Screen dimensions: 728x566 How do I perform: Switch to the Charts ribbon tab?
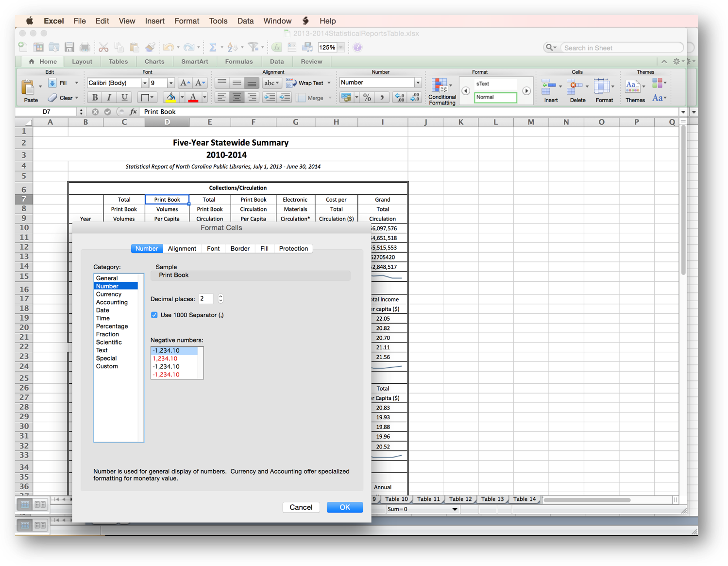click(154, 61)
